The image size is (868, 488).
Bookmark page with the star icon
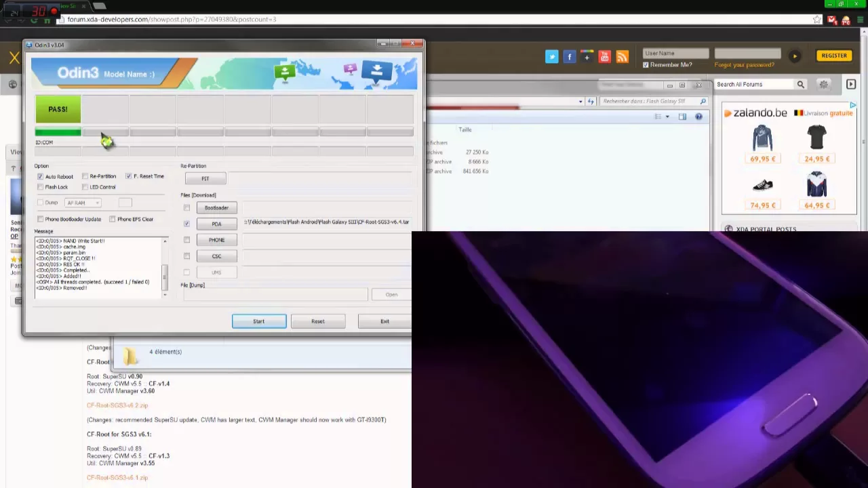tap(817, 20)
